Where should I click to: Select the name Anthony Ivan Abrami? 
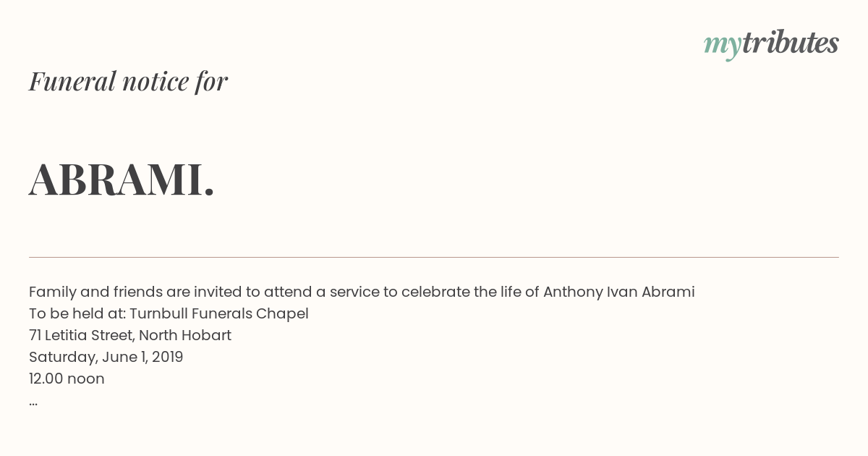(x=619, y=292)
